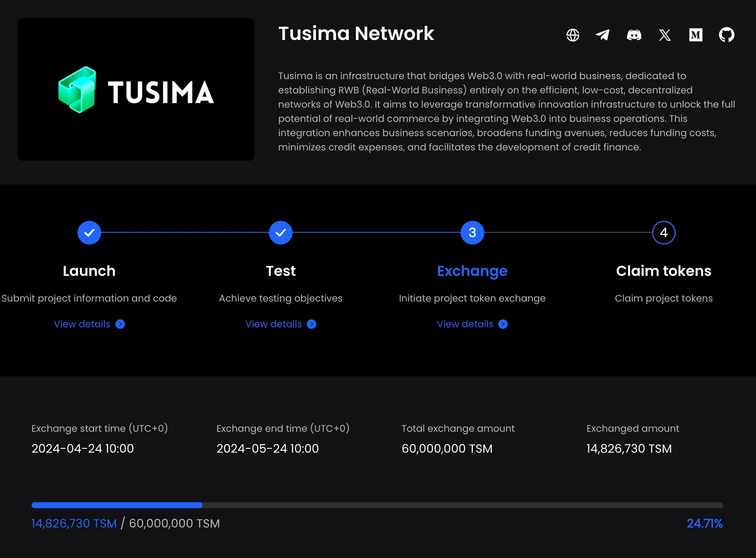The image size is (756, 558).
Task: Click the 'Exchanged amount' label
Action: 633,429
